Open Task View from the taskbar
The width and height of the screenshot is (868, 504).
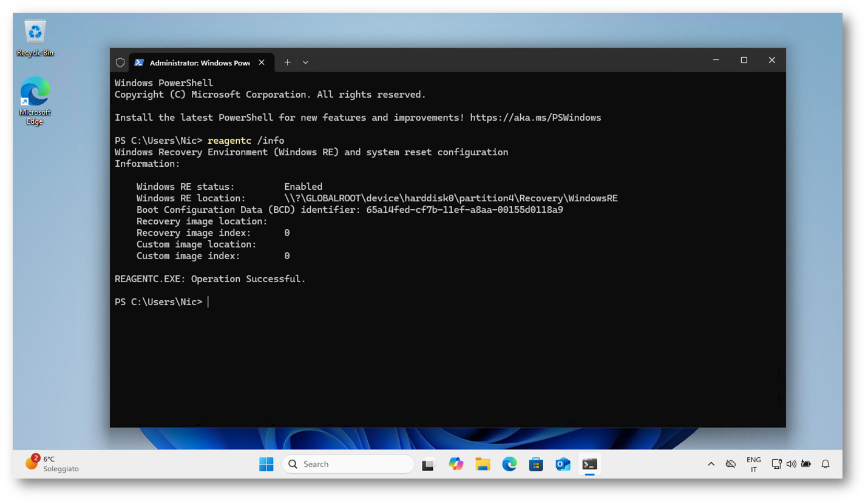point(429,464)
